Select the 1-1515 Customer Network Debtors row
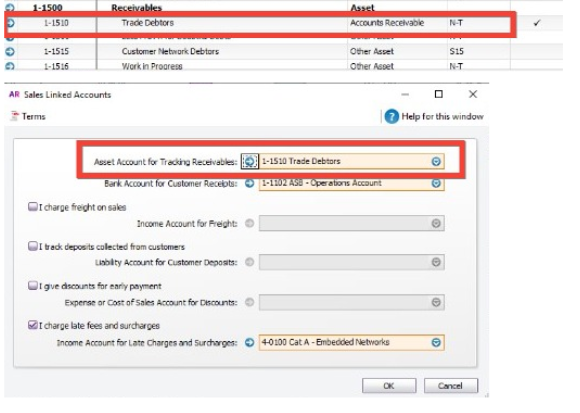 pyautogui.click(x=283, y=51)
